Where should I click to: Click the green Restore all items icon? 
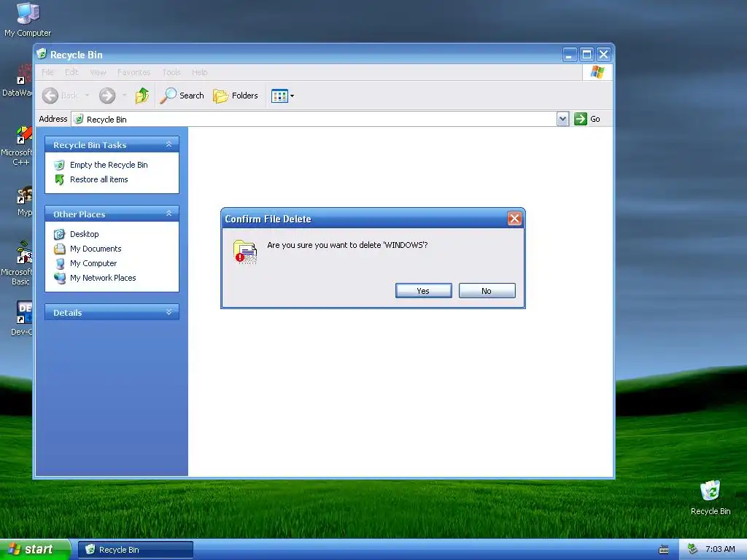click(60, 179)
